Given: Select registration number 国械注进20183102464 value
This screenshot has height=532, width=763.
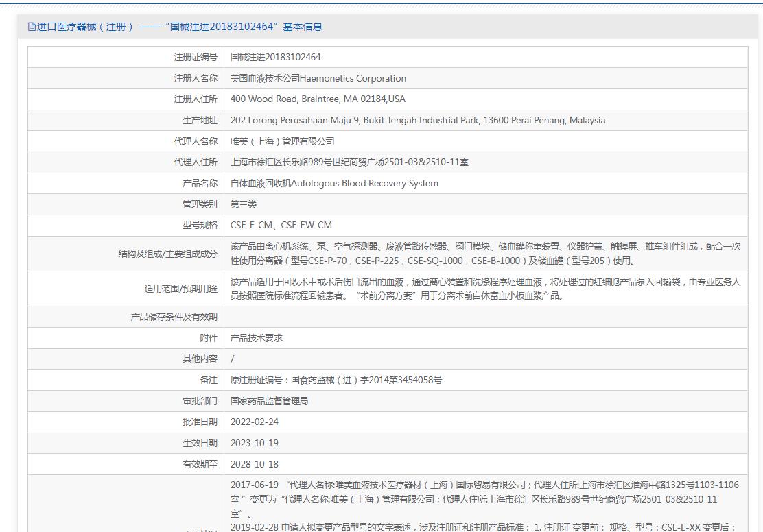Looking at the screenshot, I should (x=275, y=58).
